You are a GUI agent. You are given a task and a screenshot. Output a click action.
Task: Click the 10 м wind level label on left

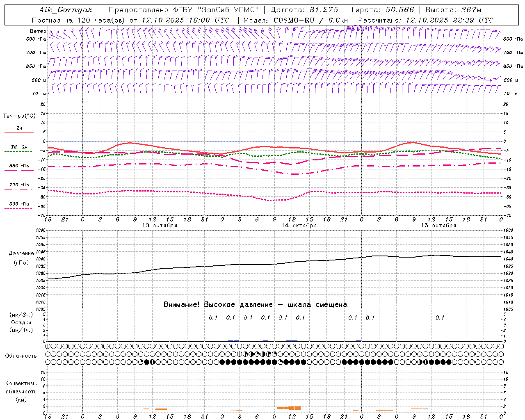point(39,94)
